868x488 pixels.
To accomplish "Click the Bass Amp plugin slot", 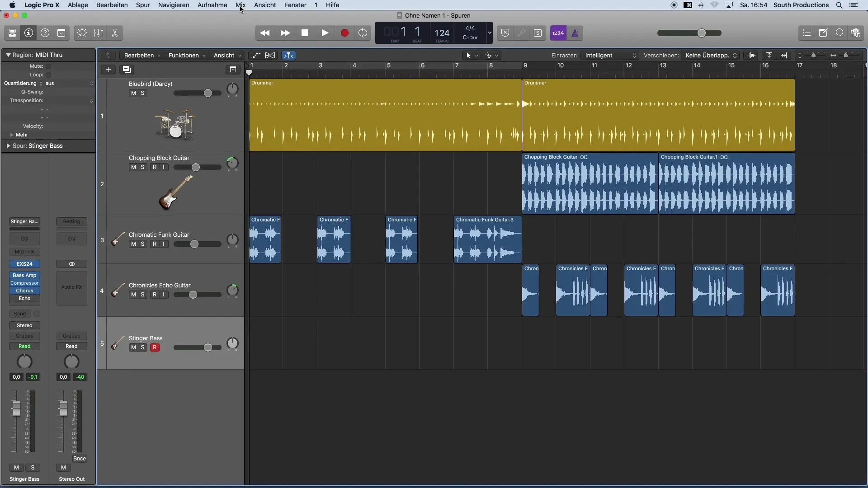I will 24,275.
